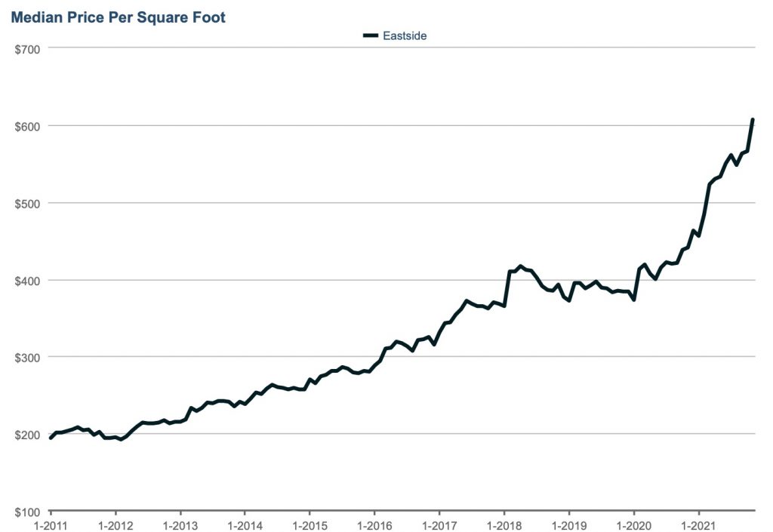Image resolution: width=773 pixels, height=532 pixels.
Task: Toggle the Eastside series legend label
Action: click(405, 35)
